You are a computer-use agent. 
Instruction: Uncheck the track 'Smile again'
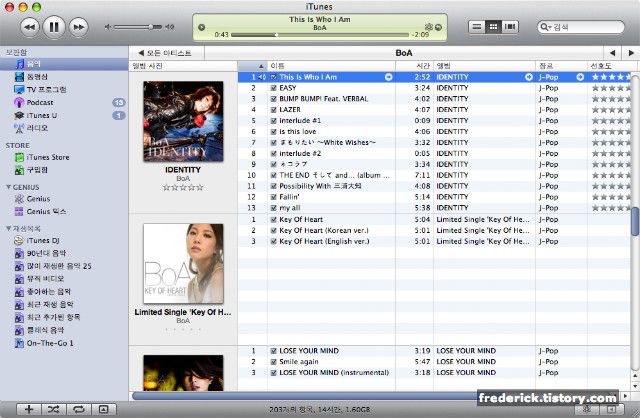pyautogui.click(x=273, y=362)
